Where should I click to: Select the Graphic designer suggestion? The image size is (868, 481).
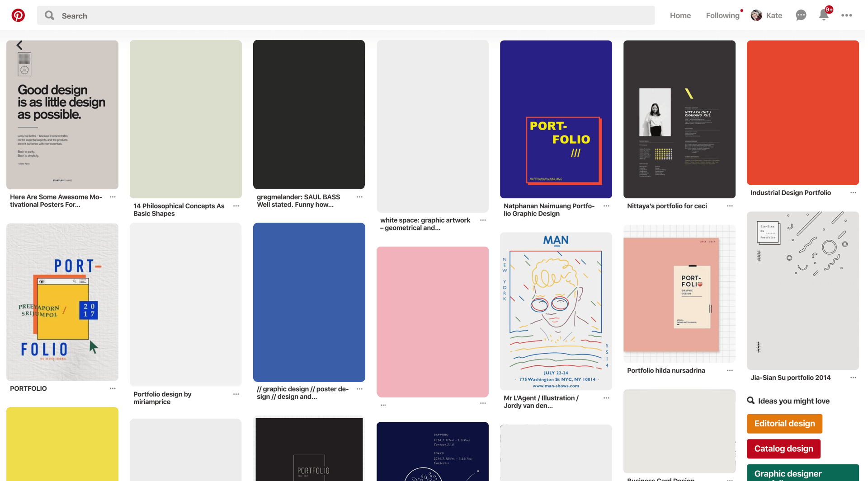[802, 473]
